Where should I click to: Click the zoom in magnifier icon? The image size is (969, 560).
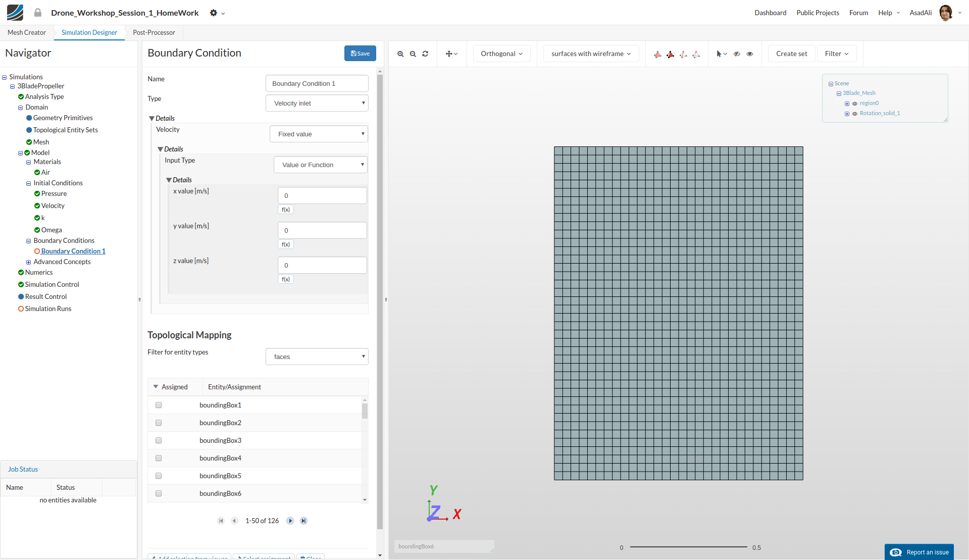(400, 54)
